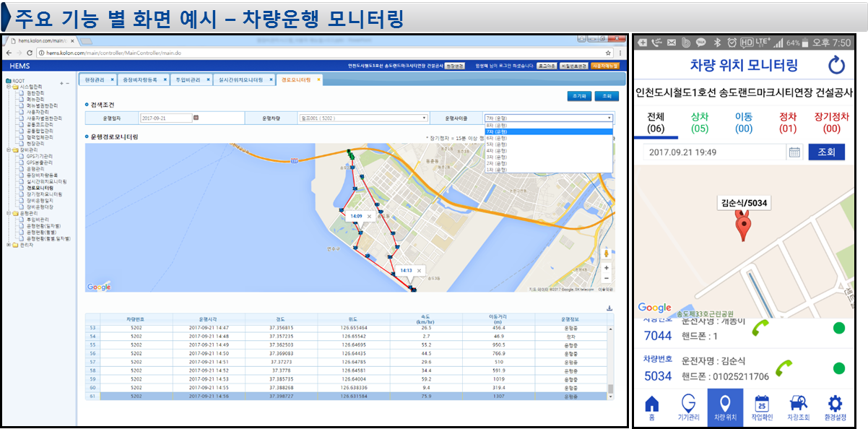Bookmark page with star icon
The image size is (868, 429).
pos(609,53)
